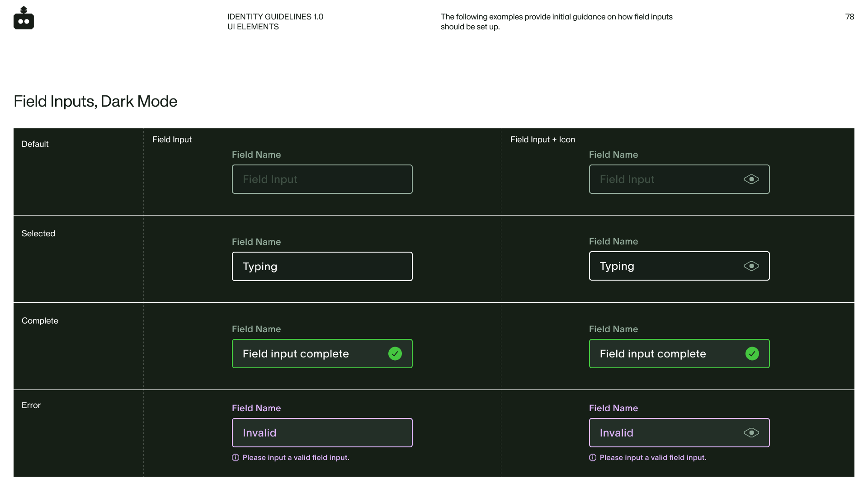Click page number 78
The width and height of the screenshot is (868, 488).
coord(849,17)
